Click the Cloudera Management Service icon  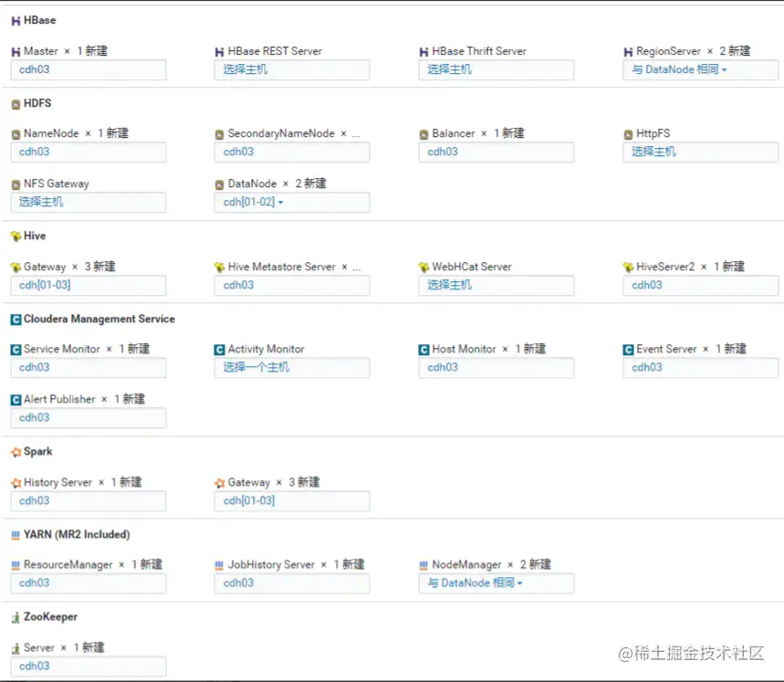(16, 320)
